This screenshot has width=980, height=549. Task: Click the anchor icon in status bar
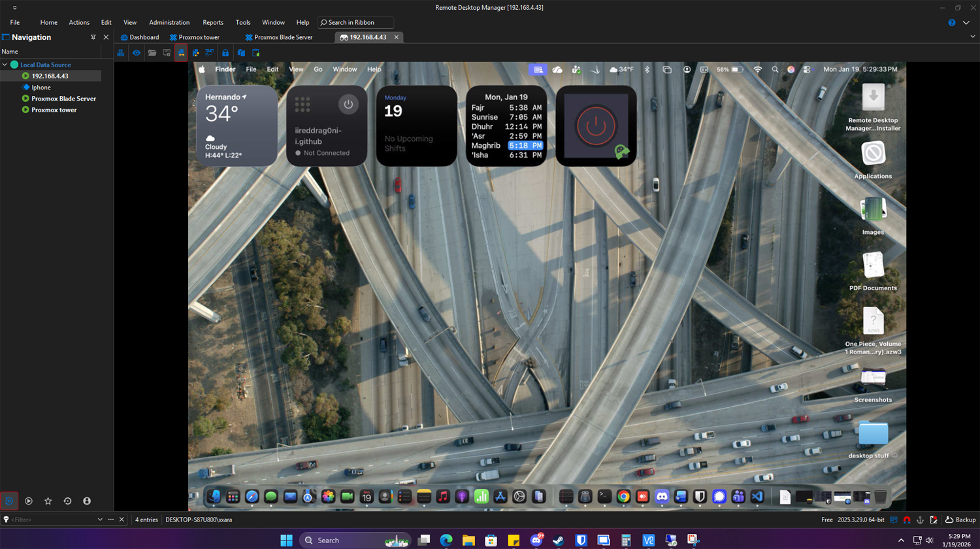[920, 520]
